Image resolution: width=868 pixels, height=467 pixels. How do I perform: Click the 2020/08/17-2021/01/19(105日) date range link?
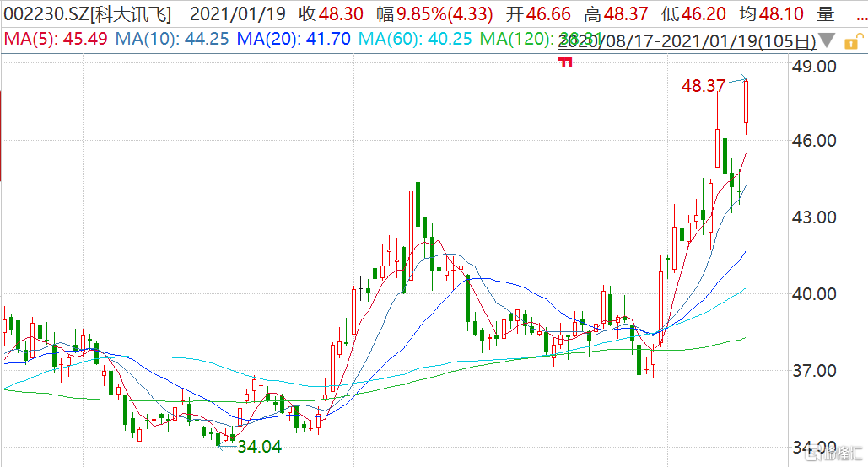[687, 41]
